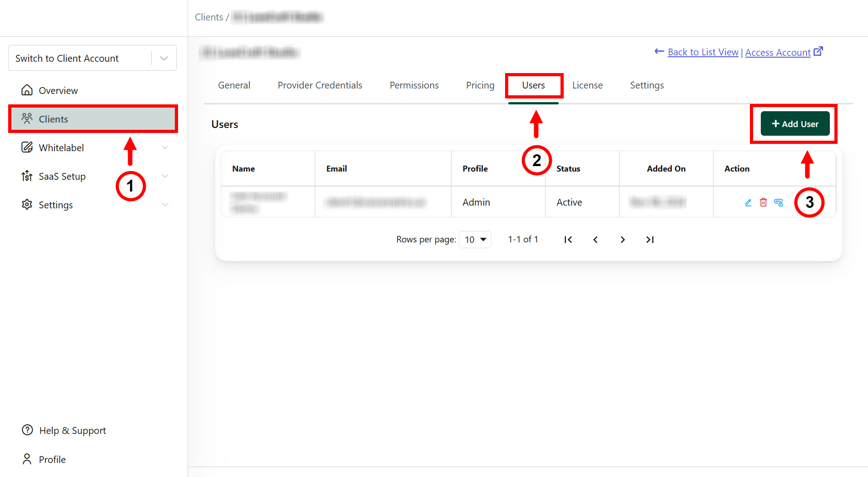Select the License tab
The width and height of the screenshot is (868, 477).
587,85
